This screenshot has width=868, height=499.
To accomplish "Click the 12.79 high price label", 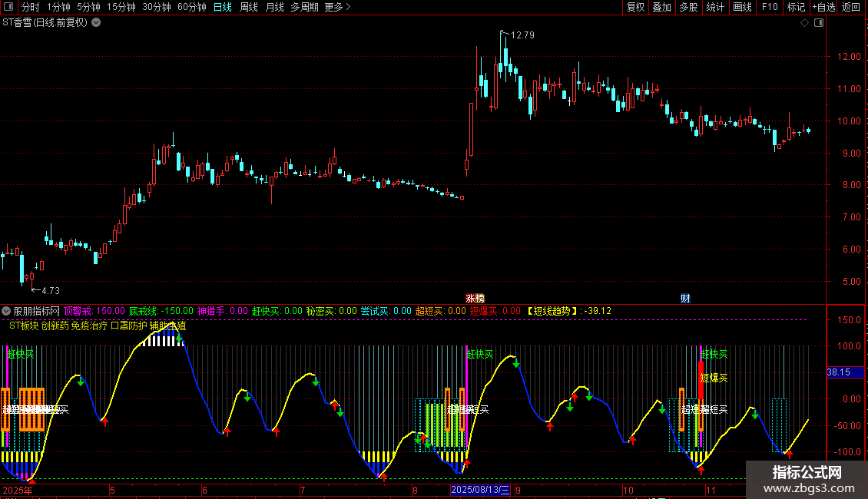I will coord(522,35).
